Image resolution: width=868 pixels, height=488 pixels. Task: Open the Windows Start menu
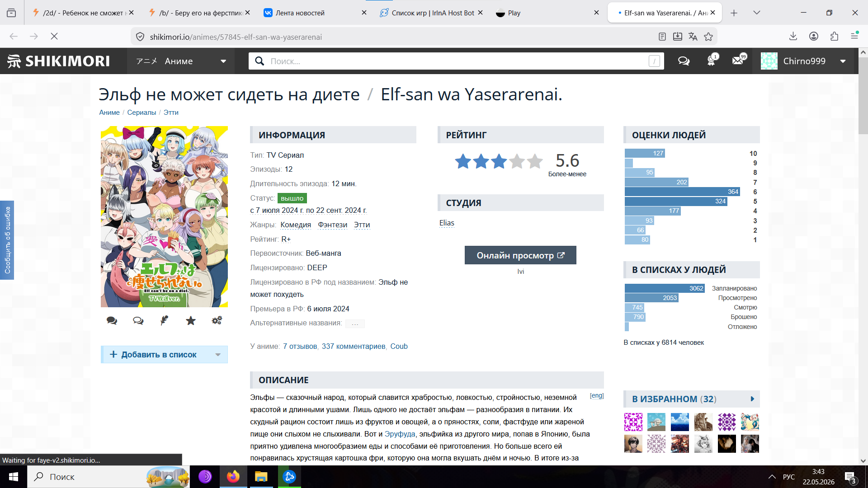click(x=14, y=477)
